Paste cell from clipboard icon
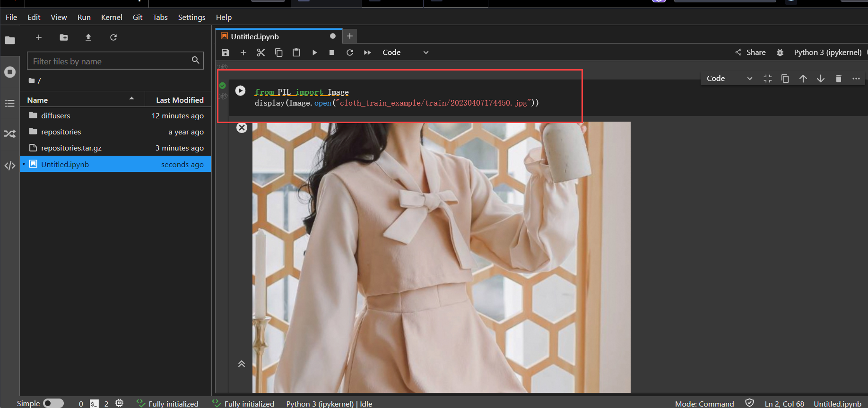The image size is (868, 408). coord(296,53)
